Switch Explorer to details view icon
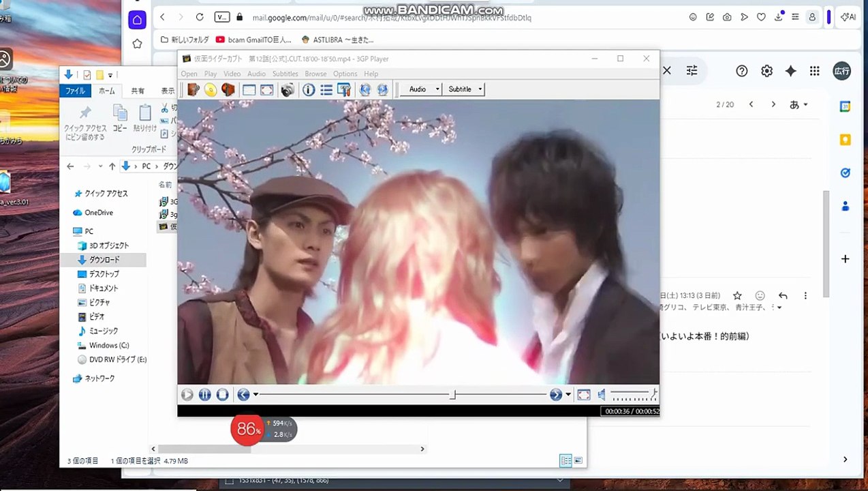The height and width of the screenshot is (491, 868). coord(565,461)
